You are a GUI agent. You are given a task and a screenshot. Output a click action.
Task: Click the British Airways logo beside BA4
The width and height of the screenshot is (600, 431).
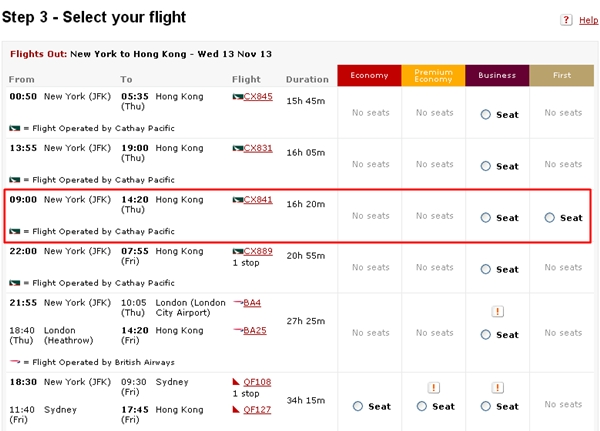point(238,302)
